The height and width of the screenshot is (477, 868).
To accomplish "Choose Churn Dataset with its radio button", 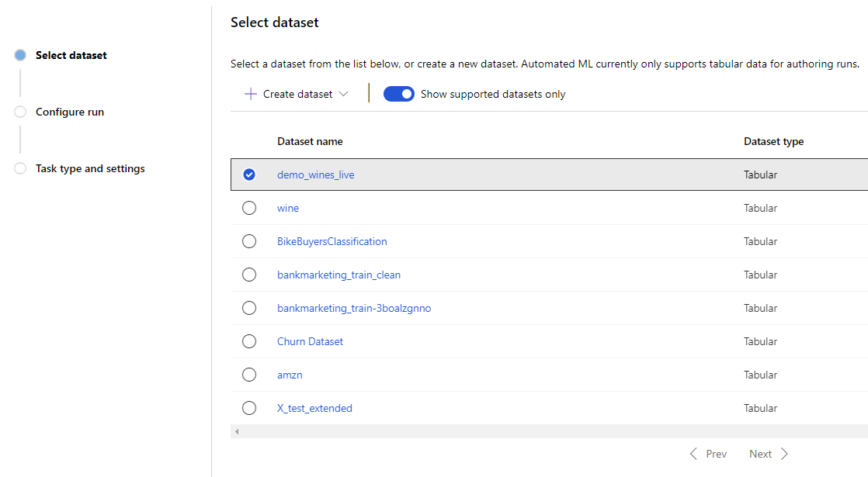I will (249, 340).
